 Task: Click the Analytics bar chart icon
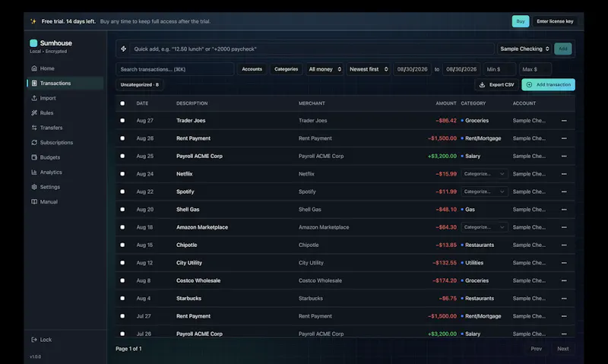pyautogui.click(x=34, y=172)
